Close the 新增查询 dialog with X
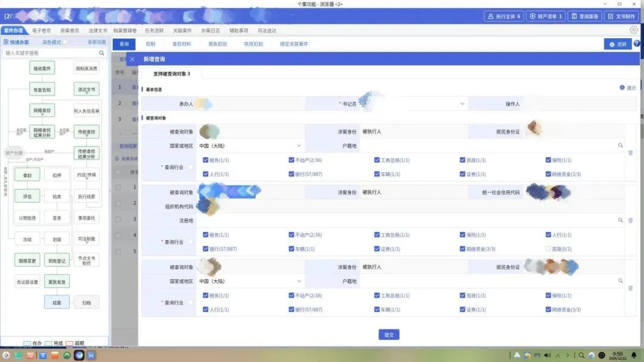Viewport: 644px width, 362px height. 132,59
